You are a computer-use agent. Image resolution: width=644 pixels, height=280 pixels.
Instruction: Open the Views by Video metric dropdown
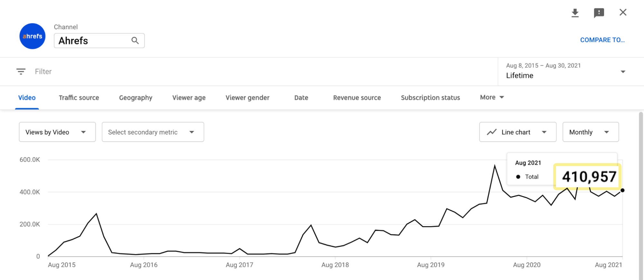[x=57, y=132]
